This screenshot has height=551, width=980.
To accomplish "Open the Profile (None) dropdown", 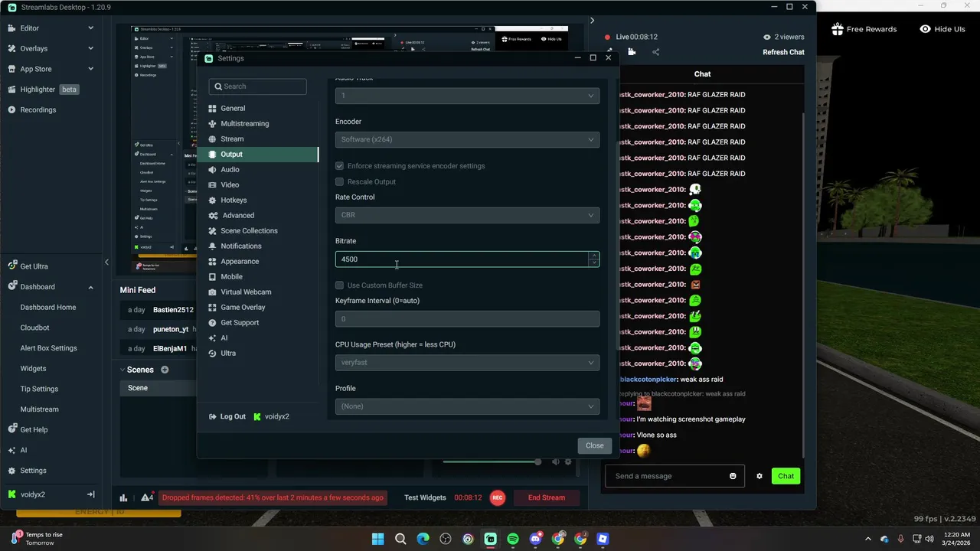I will coord(467,406).
